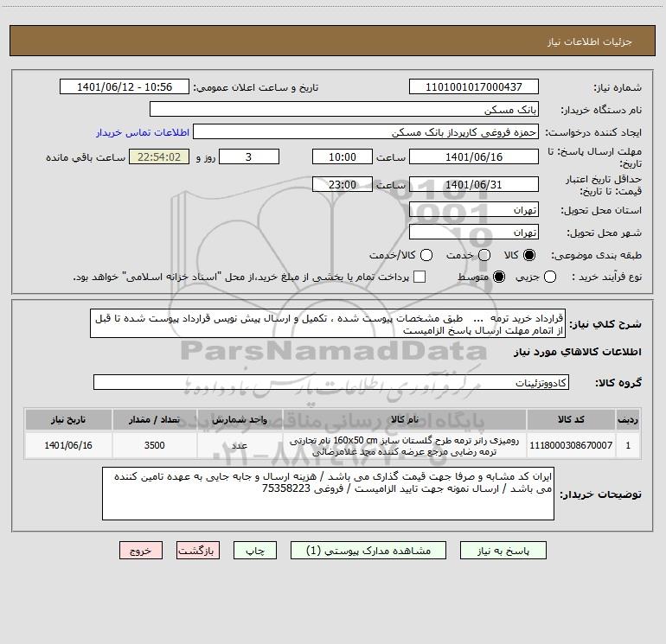The height and width of the screenshot is (644, 666).
Task: Click row number 1 cell
Action: point(628,445)
